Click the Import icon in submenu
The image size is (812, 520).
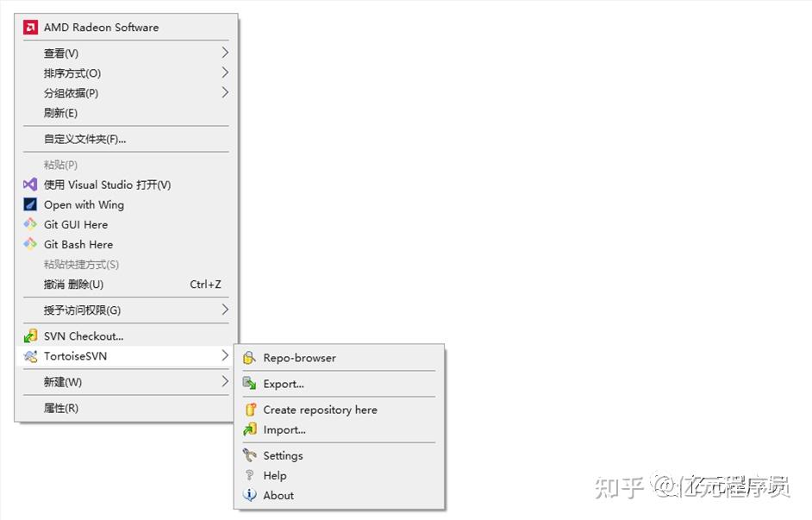pyautogui.click(x=250, y=429)
